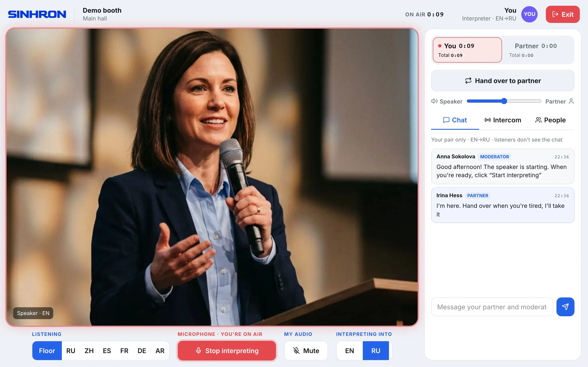Image resolution: width=588 pixels, height=367 pixels.
Task: Click Irina Hess's chat message
Action: 502,205
